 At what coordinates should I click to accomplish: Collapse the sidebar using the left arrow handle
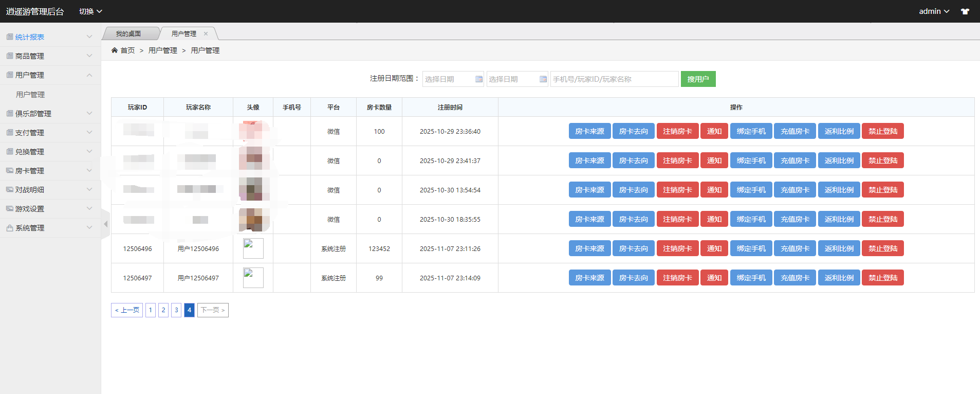click(106, 224)
